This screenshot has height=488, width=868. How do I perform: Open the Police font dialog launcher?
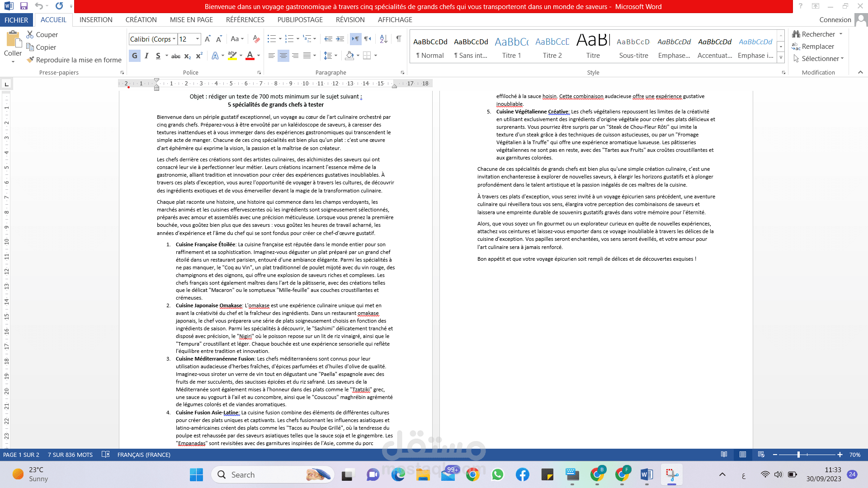[x=259, y=73]
